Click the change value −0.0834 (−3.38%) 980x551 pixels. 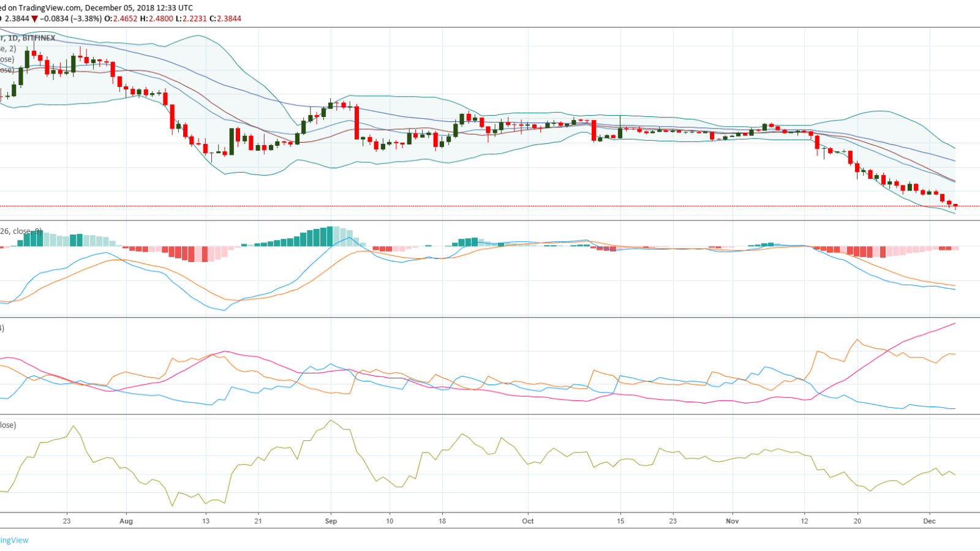[71, 18]
